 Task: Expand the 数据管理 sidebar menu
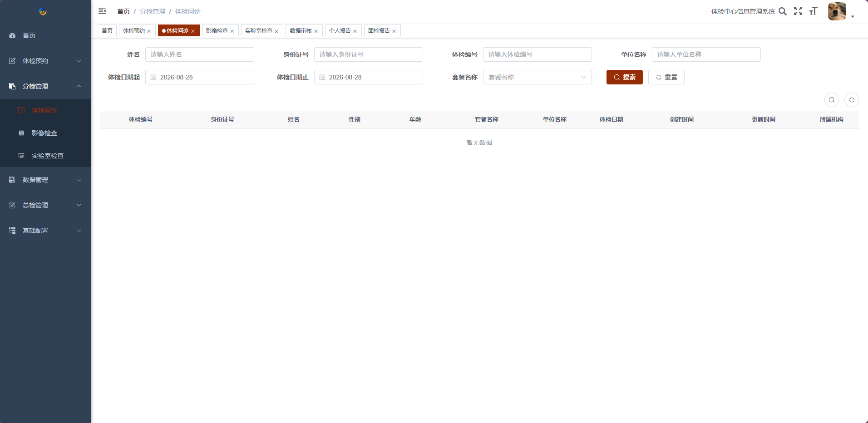tap(45, 180)
